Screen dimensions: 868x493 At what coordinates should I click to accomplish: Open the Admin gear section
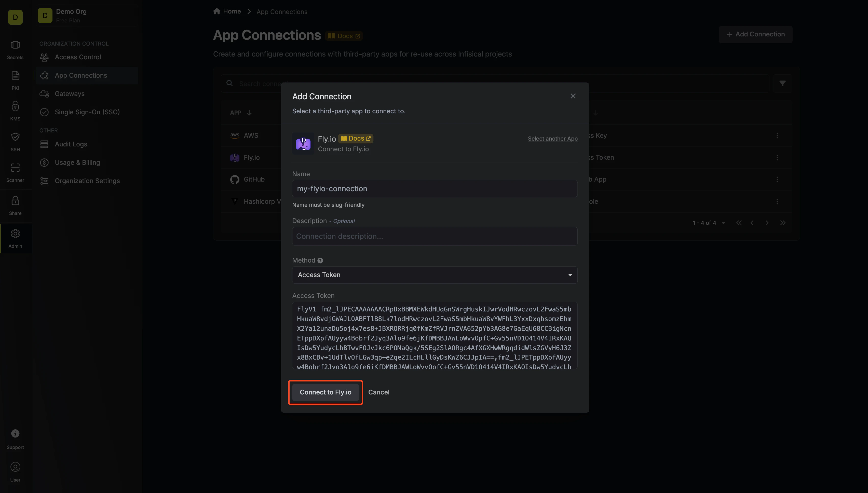(15, 238)
